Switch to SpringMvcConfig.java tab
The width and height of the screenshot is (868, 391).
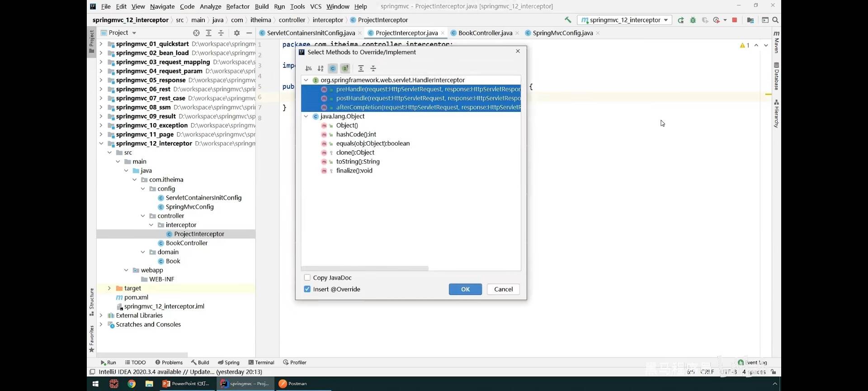coord(562,33)
